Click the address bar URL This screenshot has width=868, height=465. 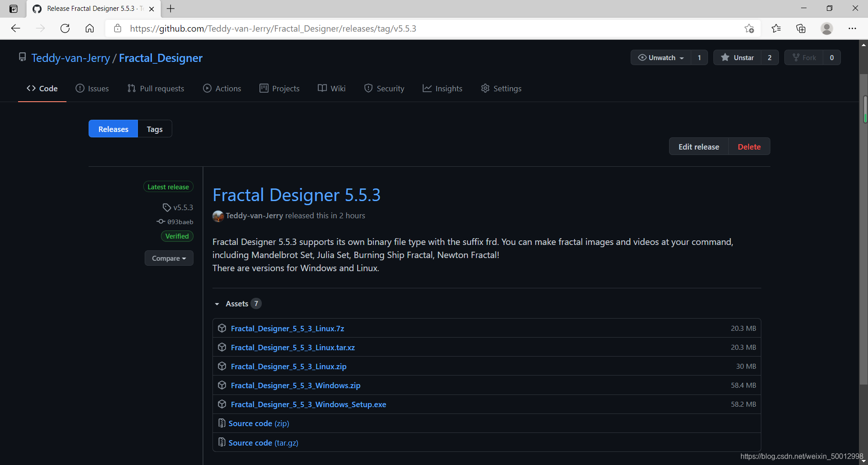[273, 28]
